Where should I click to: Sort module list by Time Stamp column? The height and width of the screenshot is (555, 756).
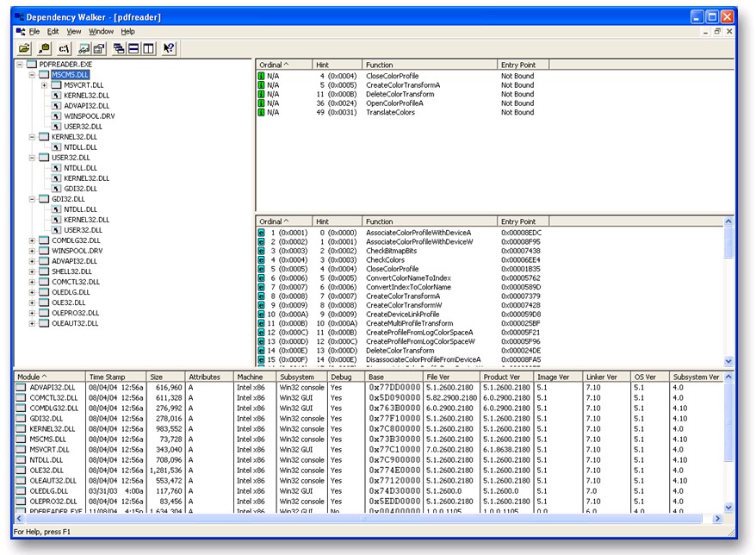tap(115, 377)
